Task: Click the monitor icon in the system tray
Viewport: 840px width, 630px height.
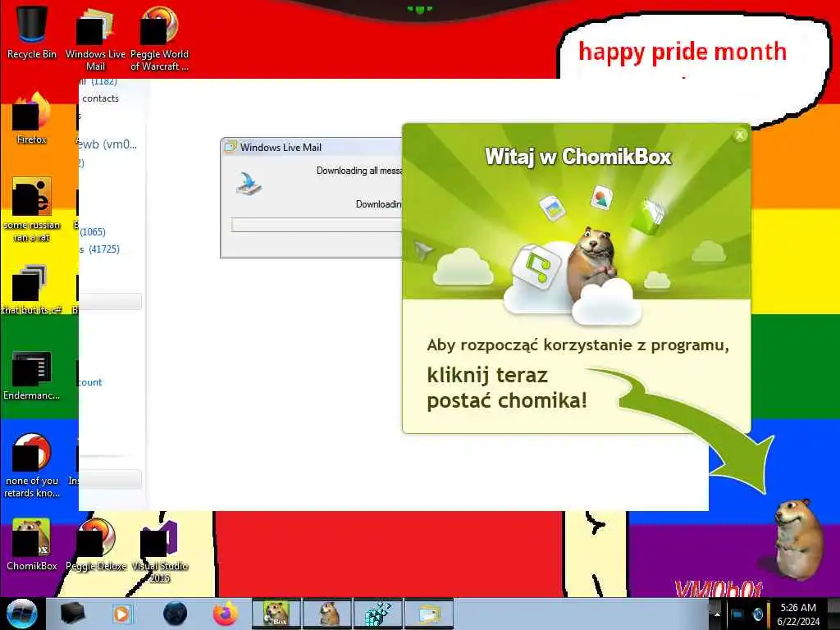Action: pos(737,614)
